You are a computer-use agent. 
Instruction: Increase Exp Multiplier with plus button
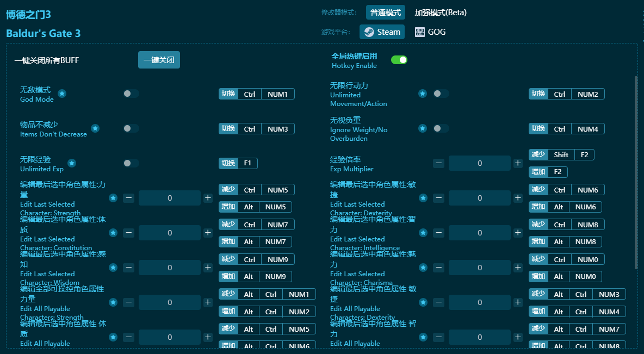coord(518,163)
